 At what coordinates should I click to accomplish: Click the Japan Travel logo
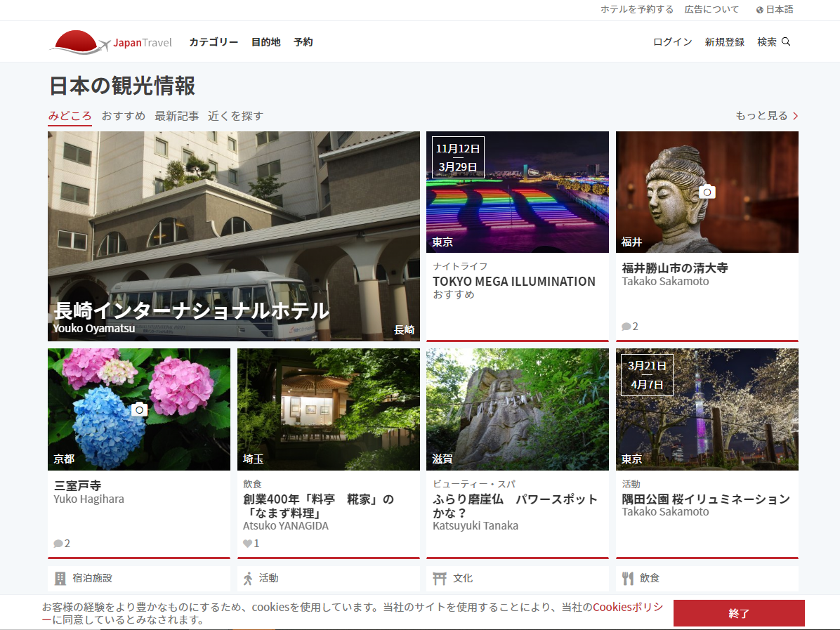point(110,41)
